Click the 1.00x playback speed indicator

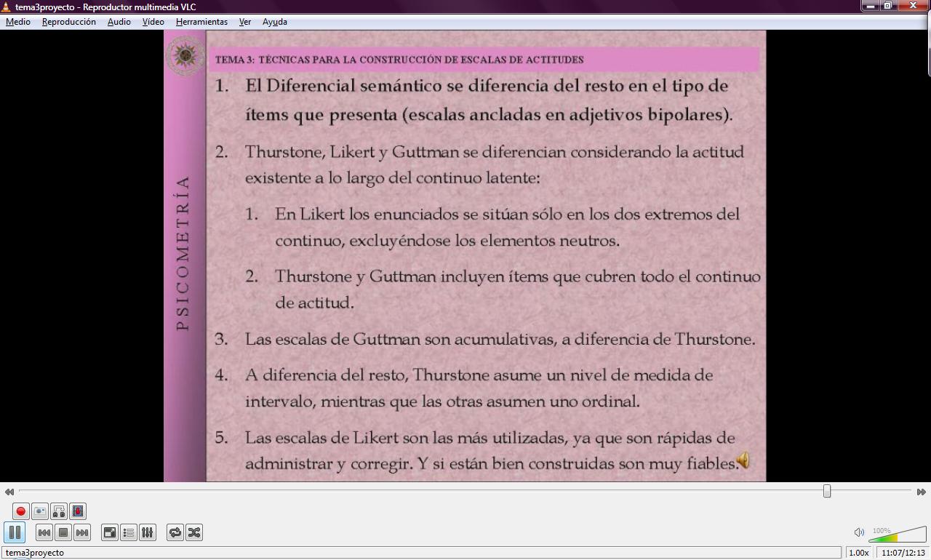859,553
